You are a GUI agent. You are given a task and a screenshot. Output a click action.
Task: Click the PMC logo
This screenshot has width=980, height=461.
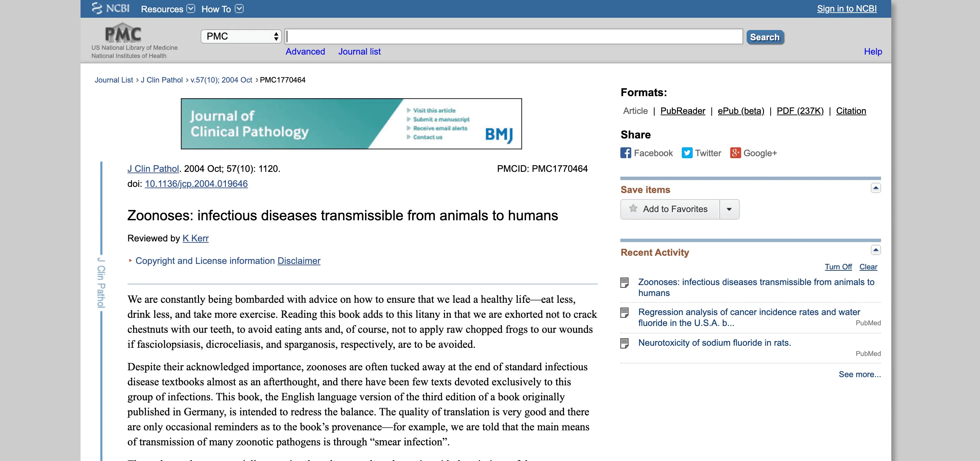point(123,33)
